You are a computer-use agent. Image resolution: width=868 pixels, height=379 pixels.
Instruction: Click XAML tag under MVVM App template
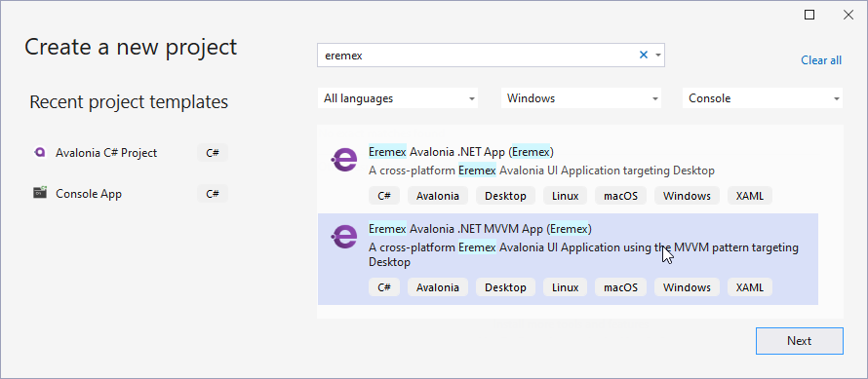[x=750, y=287]
